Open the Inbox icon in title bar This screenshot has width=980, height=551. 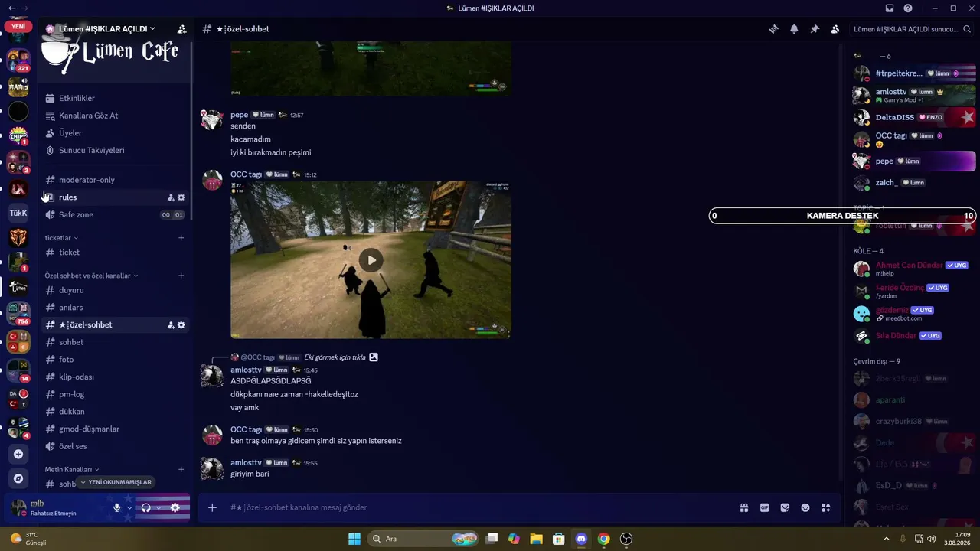coord(890,8)
